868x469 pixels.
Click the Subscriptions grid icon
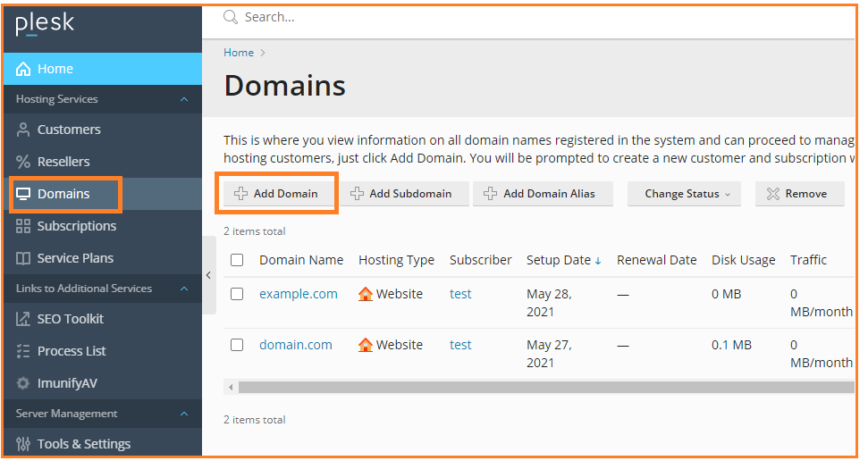coord(23,226)
